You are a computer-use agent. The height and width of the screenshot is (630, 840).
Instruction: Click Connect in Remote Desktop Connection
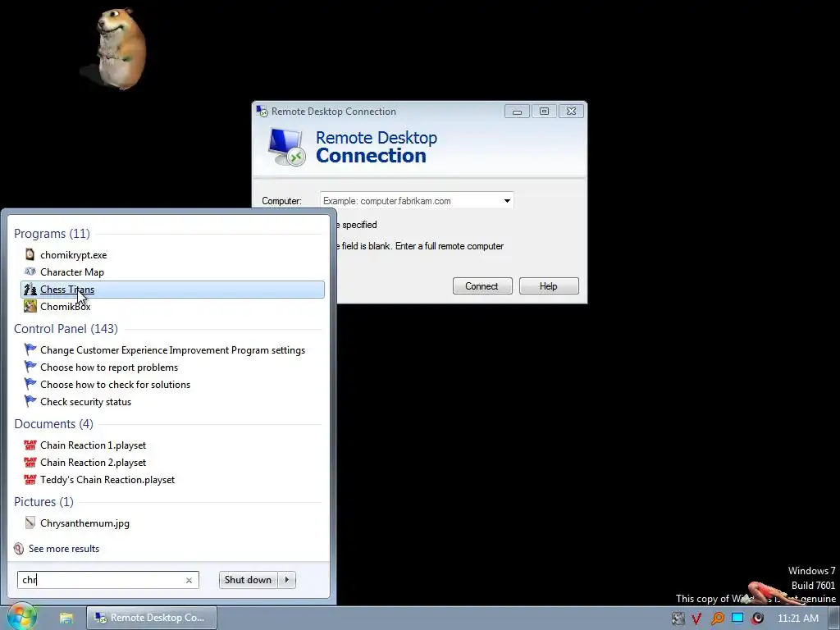point(482,286)
